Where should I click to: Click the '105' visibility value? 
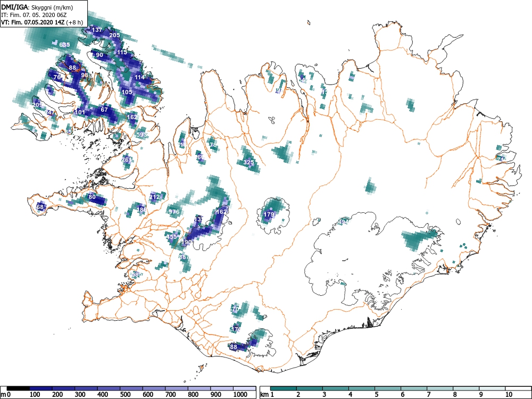tap(127, 92)
